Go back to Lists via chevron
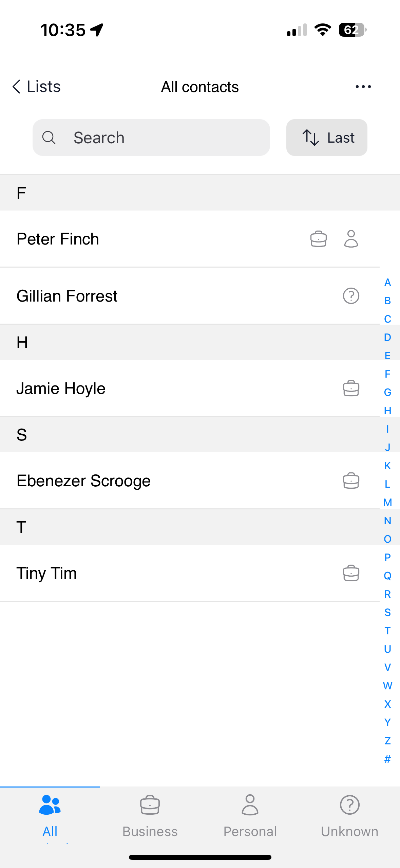 click(36, 87)
